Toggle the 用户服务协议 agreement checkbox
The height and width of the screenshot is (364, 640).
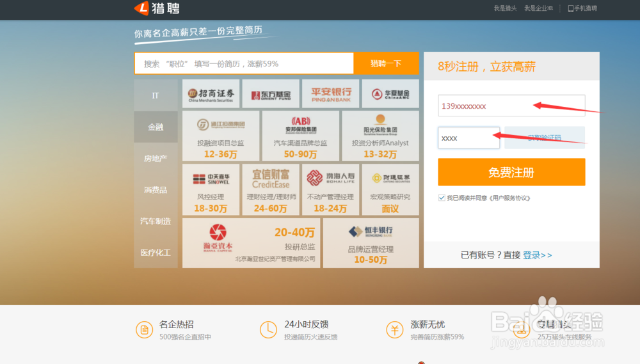tap(442, 198)
